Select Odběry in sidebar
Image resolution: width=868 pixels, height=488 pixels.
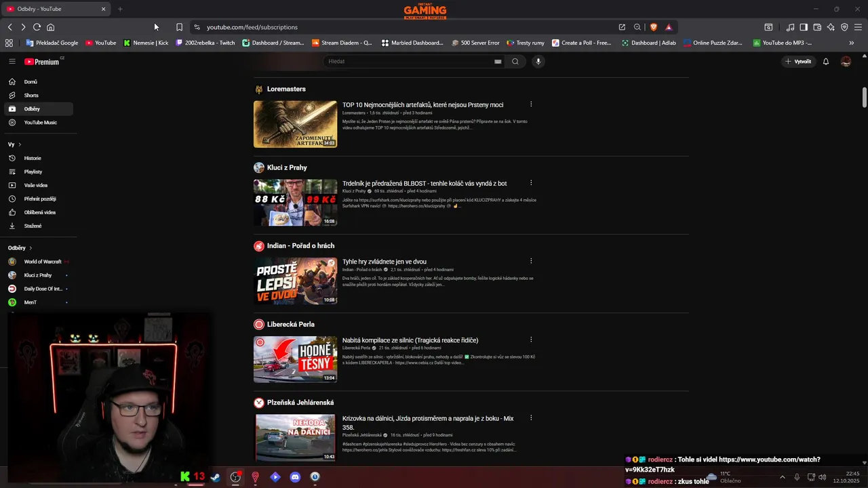(39, 109)
